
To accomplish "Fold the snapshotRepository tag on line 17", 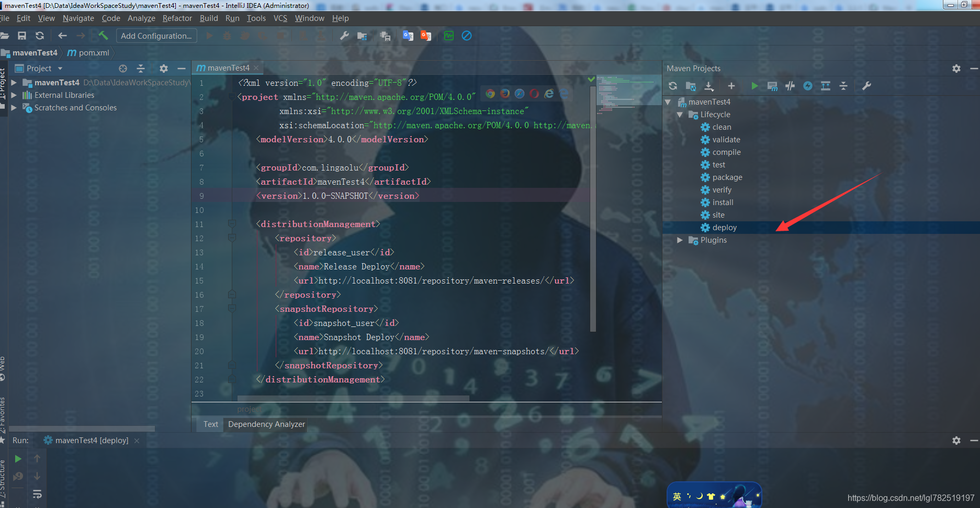I will pyautogui.click(x=232, y=309).
